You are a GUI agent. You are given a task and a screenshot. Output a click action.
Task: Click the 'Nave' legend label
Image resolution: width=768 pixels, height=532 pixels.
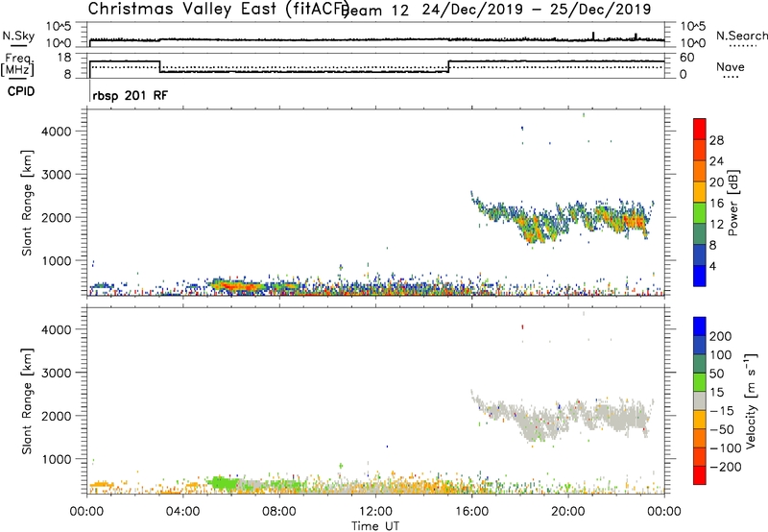point(731,67)
